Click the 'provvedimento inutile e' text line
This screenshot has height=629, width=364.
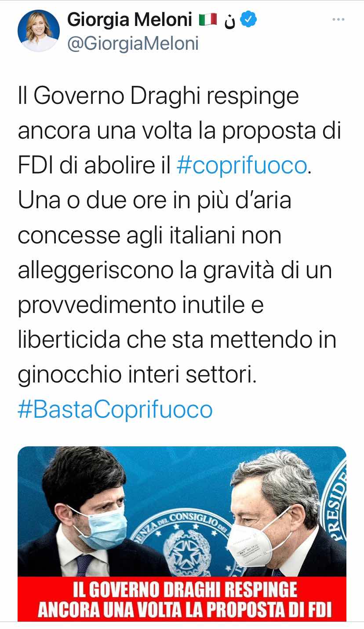141,305
